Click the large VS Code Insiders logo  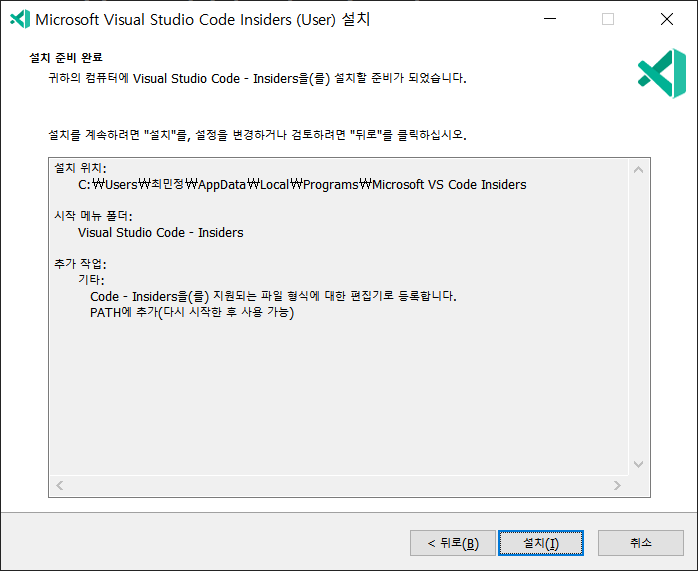pyautogui.click(x=662, y=73)
